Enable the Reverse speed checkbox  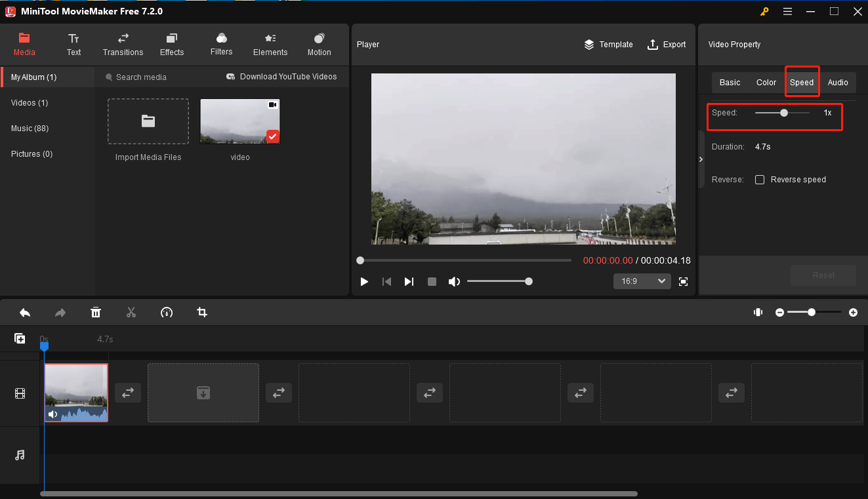coord(760,180)
